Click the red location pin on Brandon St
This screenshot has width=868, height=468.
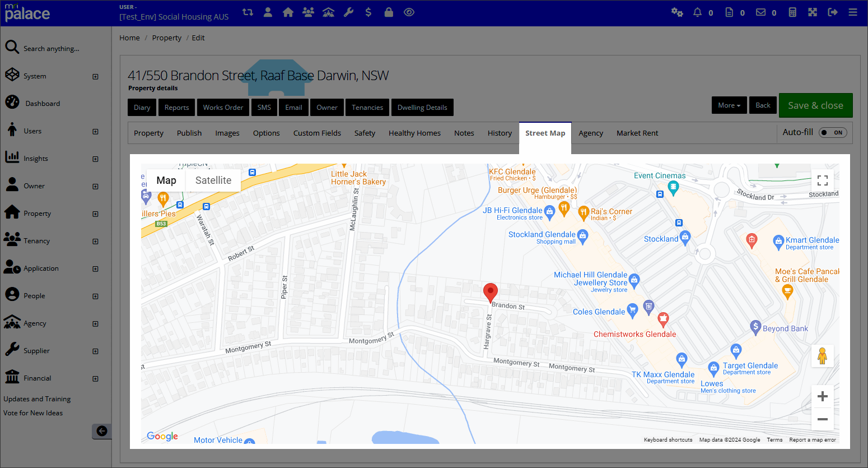click(491, 293)
